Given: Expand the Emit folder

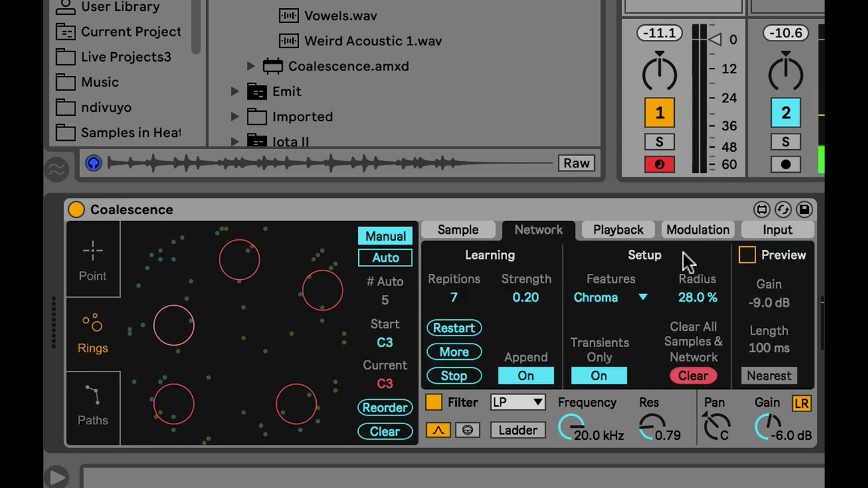Looking at the screenshot, I should click(235, 91).
